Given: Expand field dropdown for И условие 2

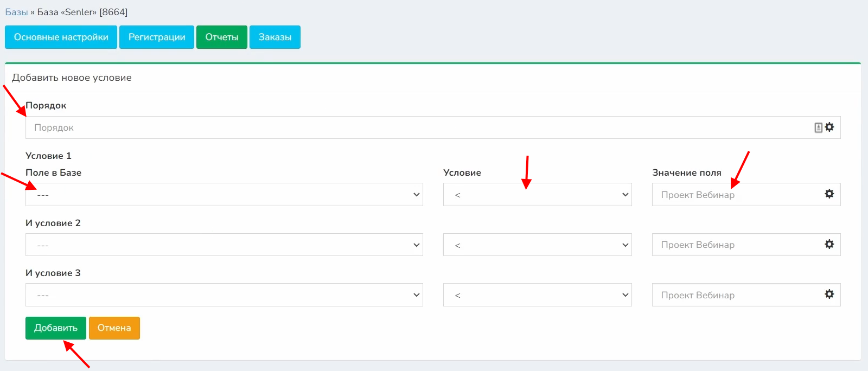Looking at the screenshot, I should (x=224, y=245).
